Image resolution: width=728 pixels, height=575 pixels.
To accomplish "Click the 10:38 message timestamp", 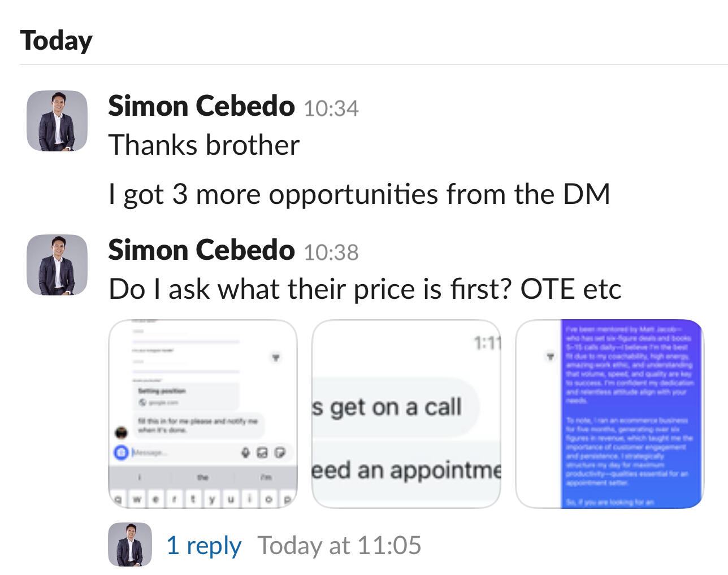I will point(331,252).
